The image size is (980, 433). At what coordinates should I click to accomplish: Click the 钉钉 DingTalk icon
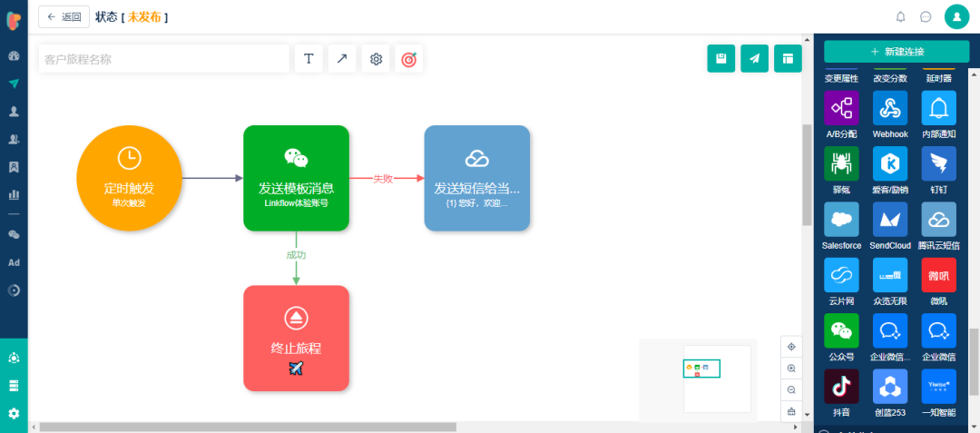(x=939, y=163)
